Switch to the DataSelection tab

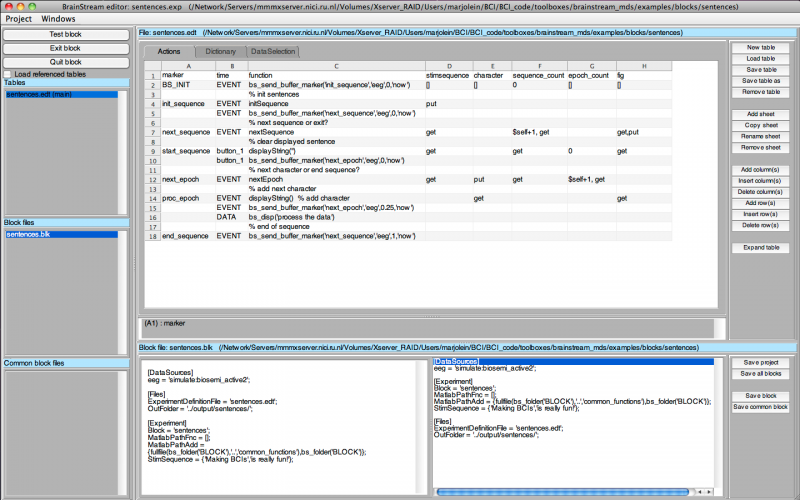[x=272, y=50]
